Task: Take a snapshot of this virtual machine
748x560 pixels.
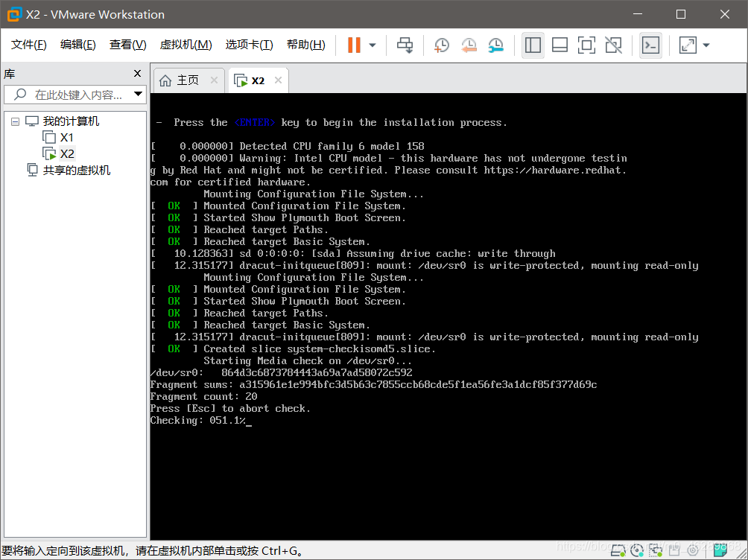Action: click(x=442, y=45)
